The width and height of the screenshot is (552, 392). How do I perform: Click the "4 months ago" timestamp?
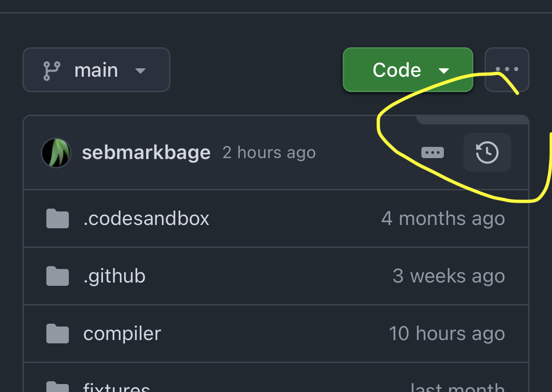[443, 218]
